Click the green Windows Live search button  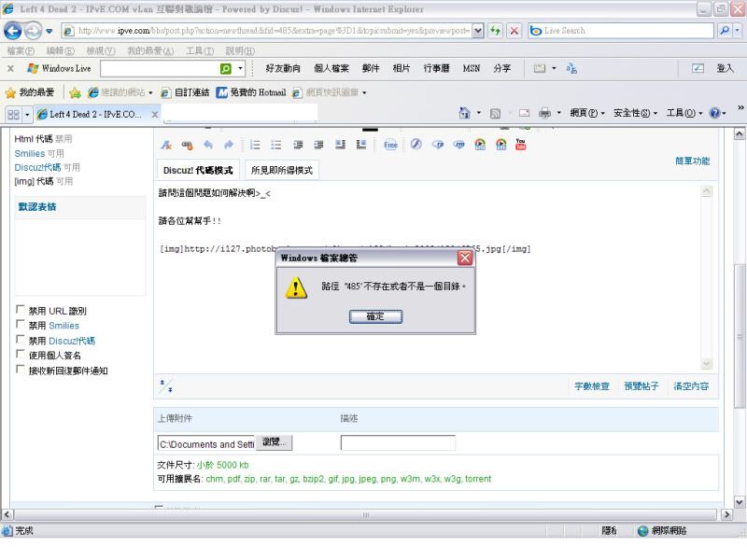point(226,69)
